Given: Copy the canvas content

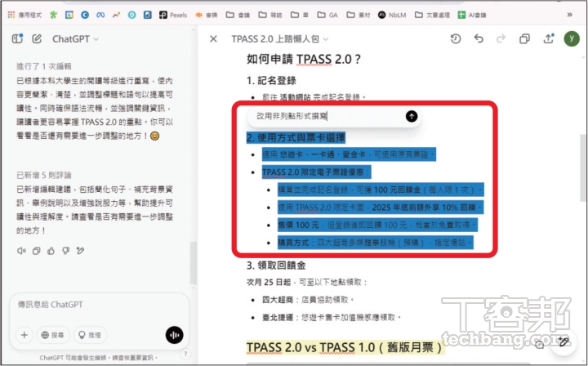Looking at the screenshot, I should tap(524, 38).
